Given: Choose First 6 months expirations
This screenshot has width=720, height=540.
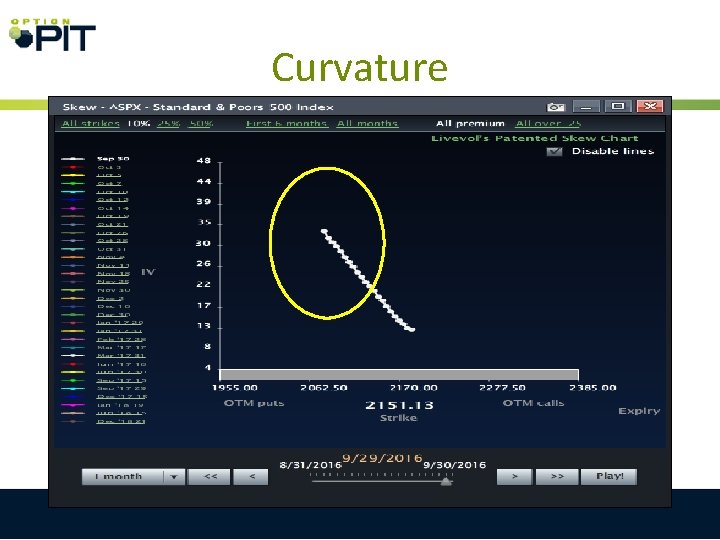Looking at the screenshot, I should click(287, 124).
